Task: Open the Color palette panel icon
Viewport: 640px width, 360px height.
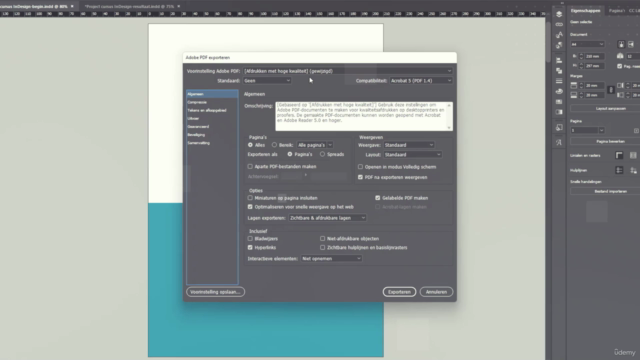Action: click(x=559, y=91)
